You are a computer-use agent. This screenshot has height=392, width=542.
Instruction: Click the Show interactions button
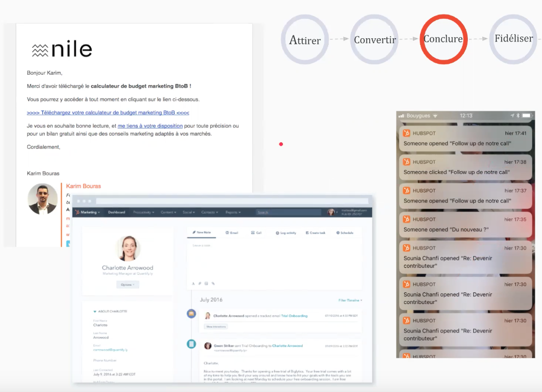tap(216, 326)
